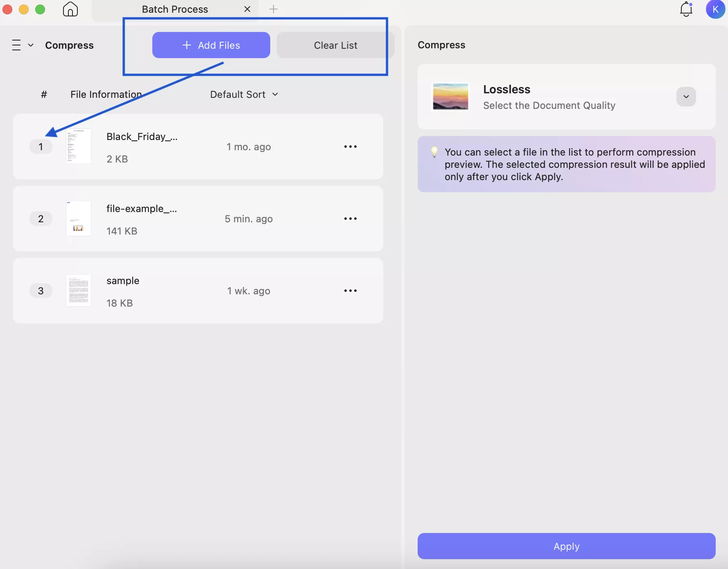
Task: Expand the document quality selector chevron
Action: [686, 97]
